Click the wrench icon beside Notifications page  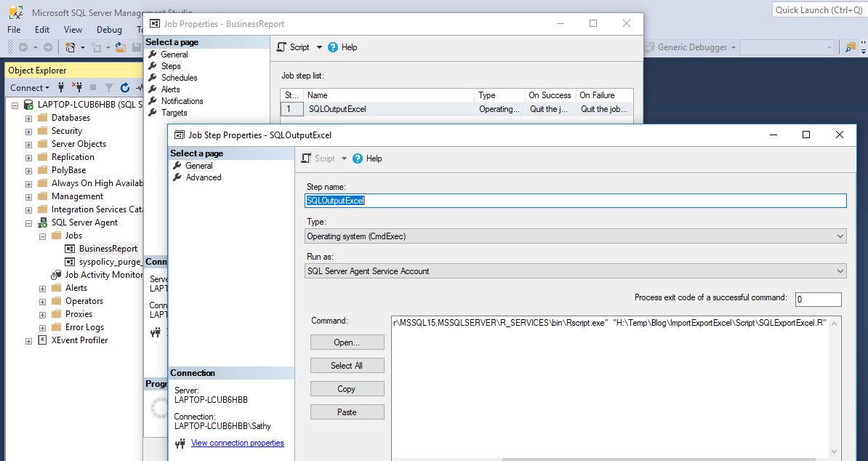point(153,101)
